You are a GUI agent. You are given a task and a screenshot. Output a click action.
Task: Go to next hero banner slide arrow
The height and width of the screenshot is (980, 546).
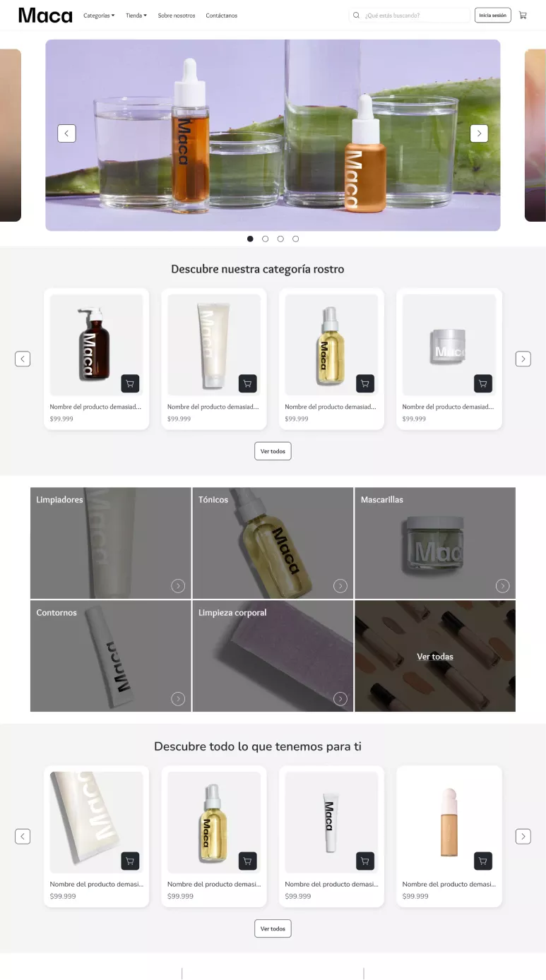coord(479,133)
